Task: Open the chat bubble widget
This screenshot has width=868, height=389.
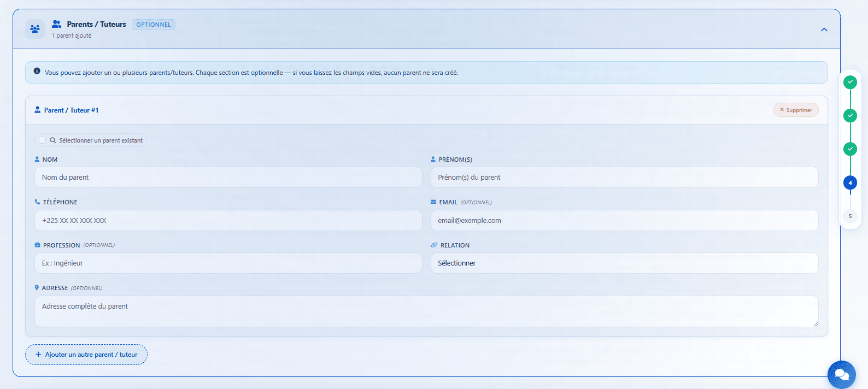Action: 842,375
